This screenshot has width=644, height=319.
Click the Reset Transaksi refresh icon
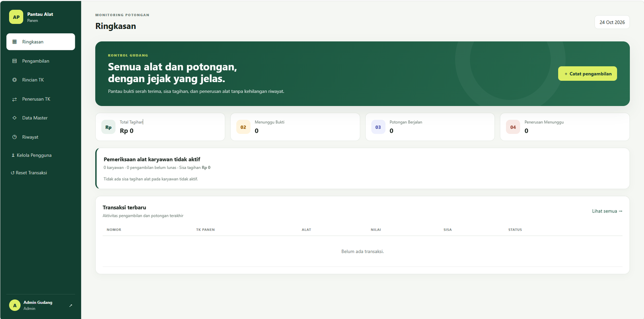[12, 173]
